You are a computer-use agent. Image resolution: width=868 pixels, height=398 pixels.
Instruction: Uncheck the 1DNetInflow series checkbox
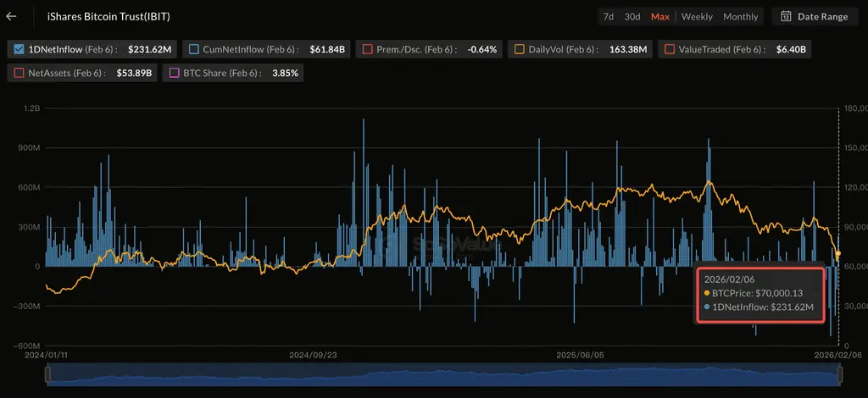18,49
